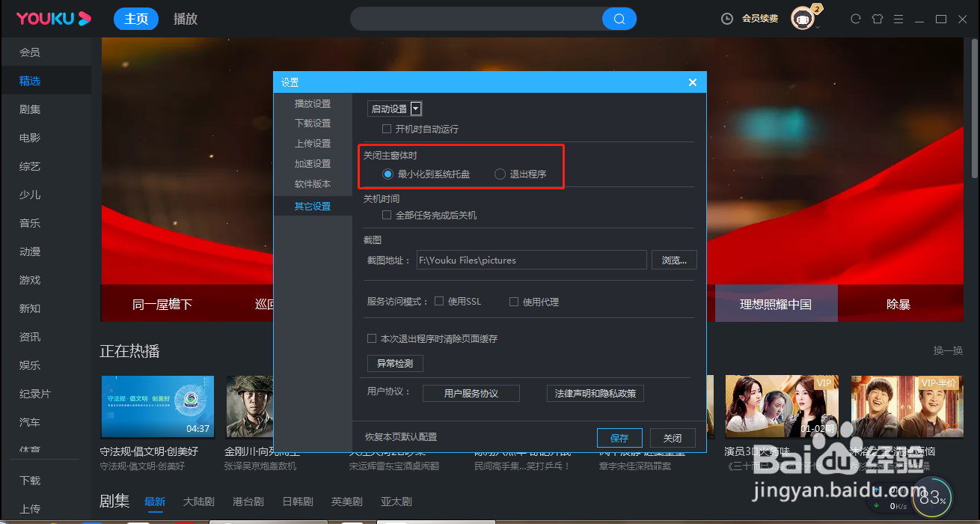Open 会员 in left sidebar
The width and height of the screenshot is (980, 524).
coord(30,52)
